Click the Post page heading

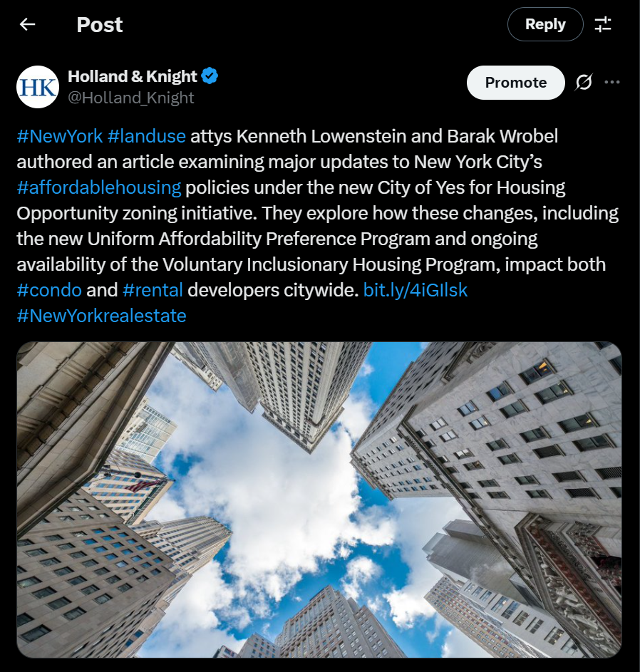click(x=100, y=24)
